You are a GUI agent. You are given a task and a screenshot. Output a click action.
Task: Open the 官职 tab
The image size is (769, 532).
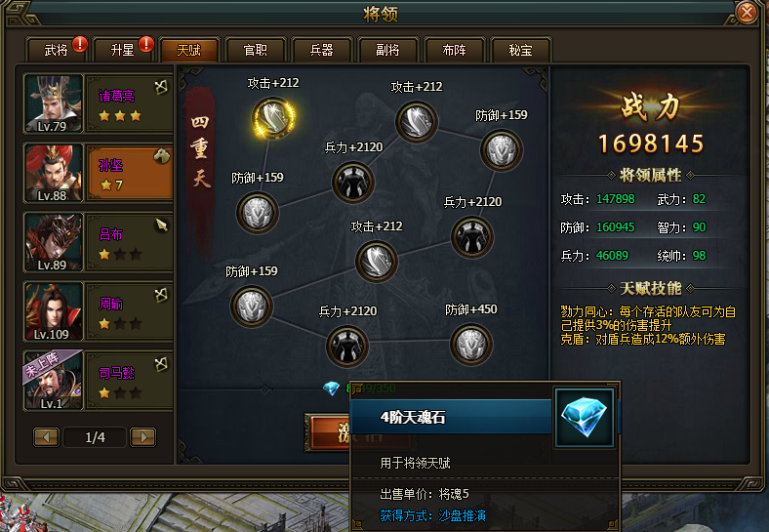point(256,50)
